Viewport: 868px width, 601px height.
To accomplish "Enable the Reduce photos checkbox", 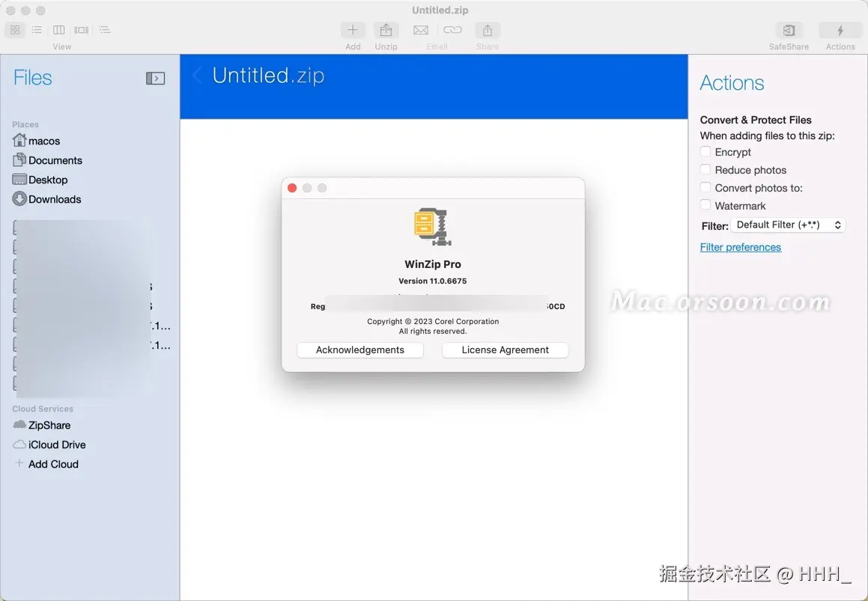I will click(705, 169).
